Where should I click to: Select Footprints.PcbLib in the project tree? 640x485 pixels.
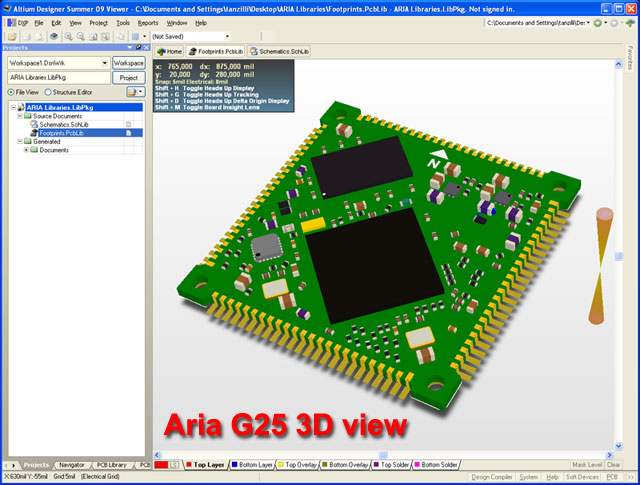tap(62, 133)
